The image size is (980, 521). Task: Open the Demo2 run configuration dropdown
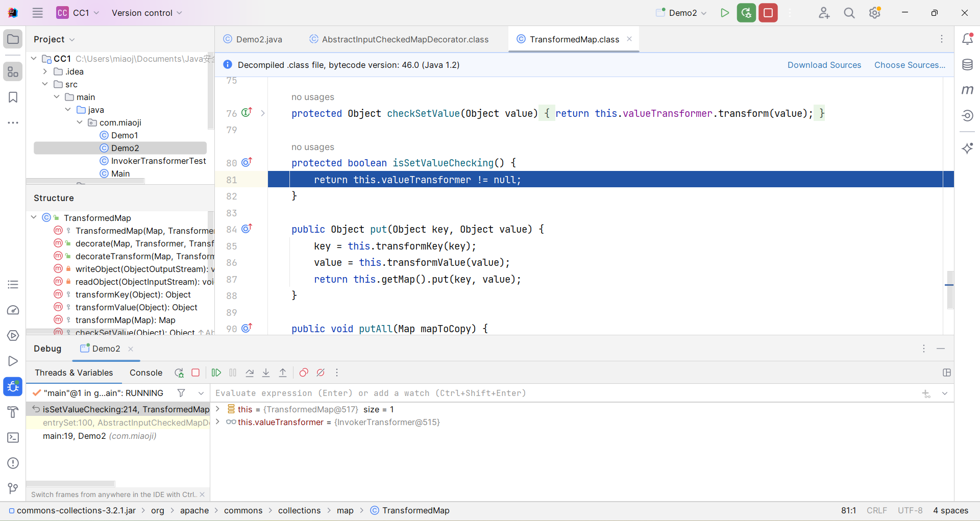pos(682,13)
